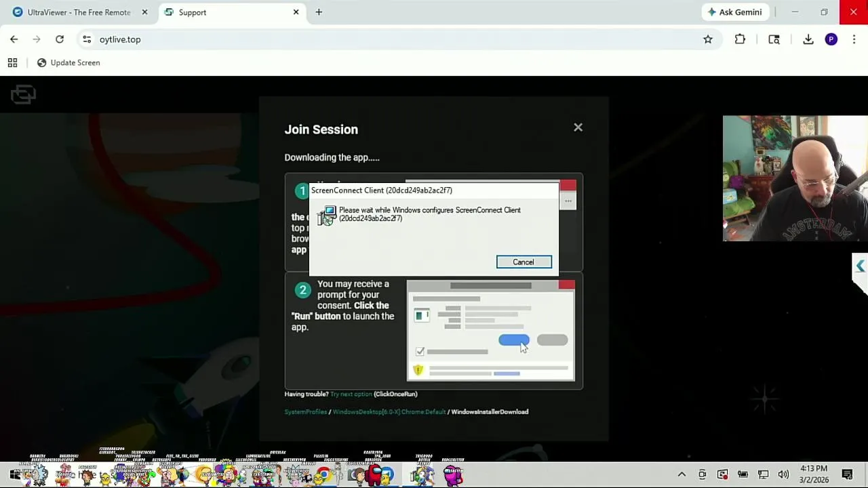Click WindowsDesktop Chrome:Default breadcrumb text
The image size is (868, 488).
389,411
